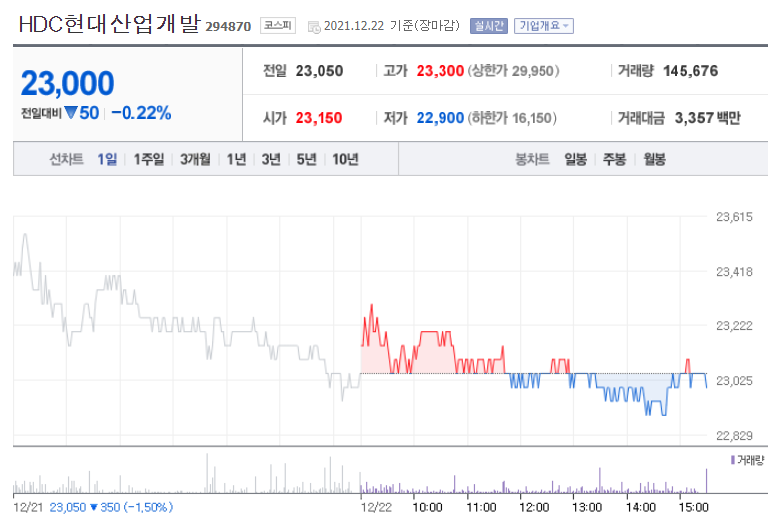
Task: Click the 23,615 price axis label
Action: pyautogui.click(x=734, y=217)
